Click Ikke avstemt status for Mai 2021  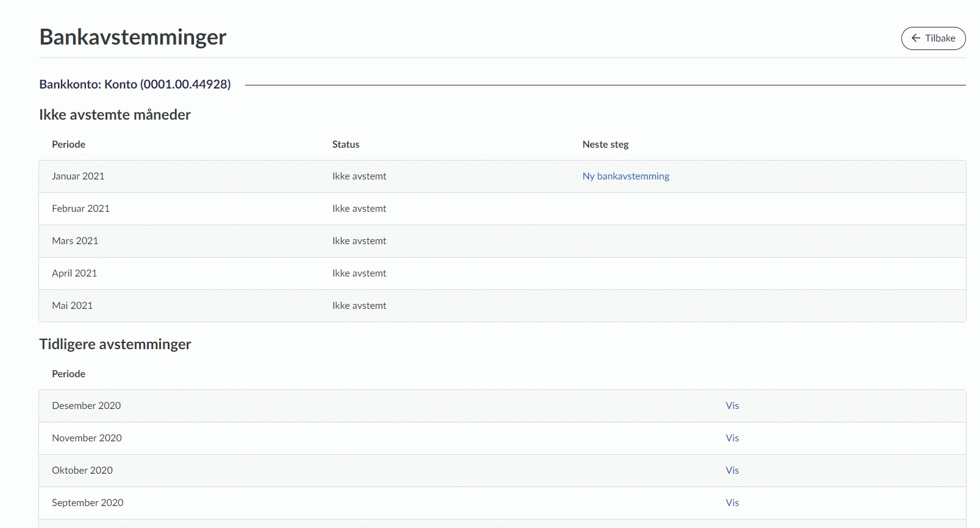(359, 305)
